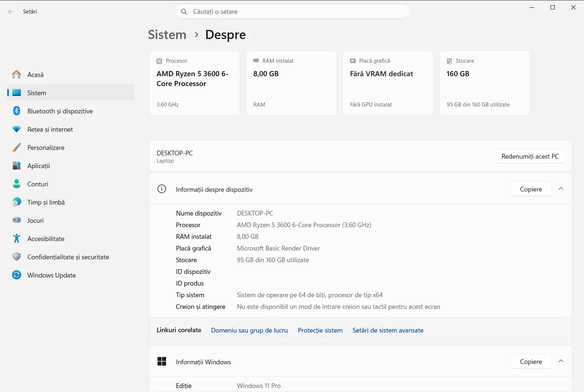
Task: Open the Protecție sistem link
Action: [x=320, y=330]
